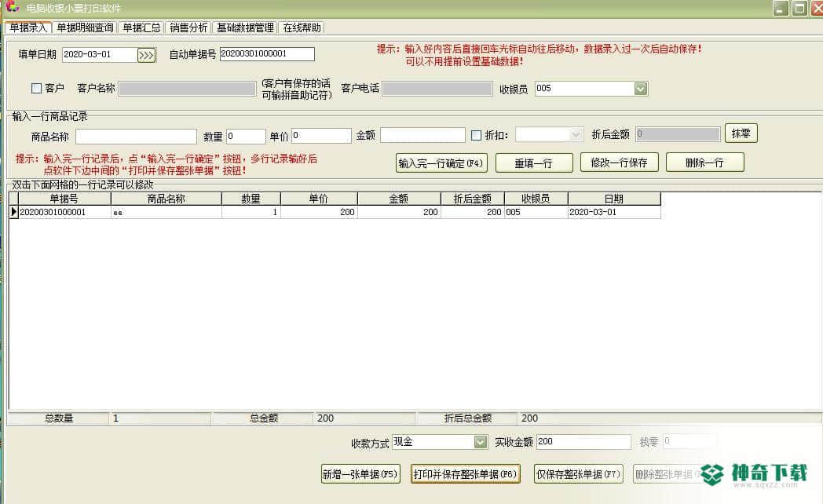
Task: Click the 实收金额 input field
Action: coord(583,442)
